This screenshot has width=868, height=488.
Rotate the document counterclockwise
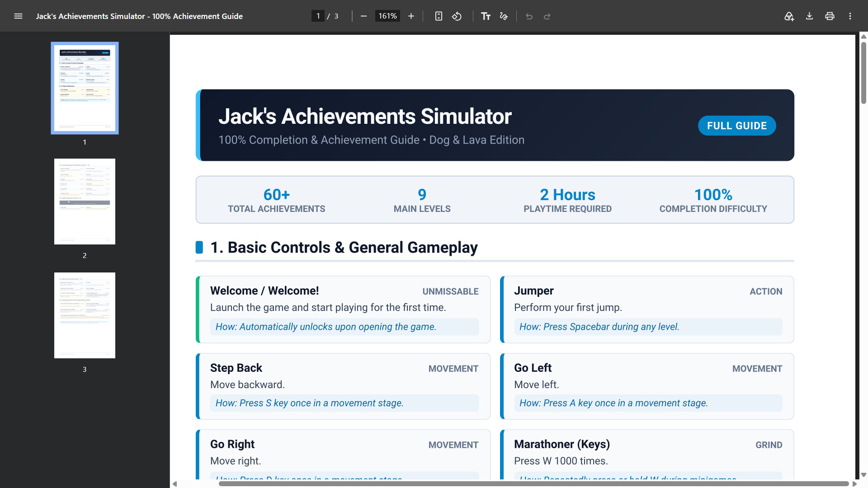(457, 16)
